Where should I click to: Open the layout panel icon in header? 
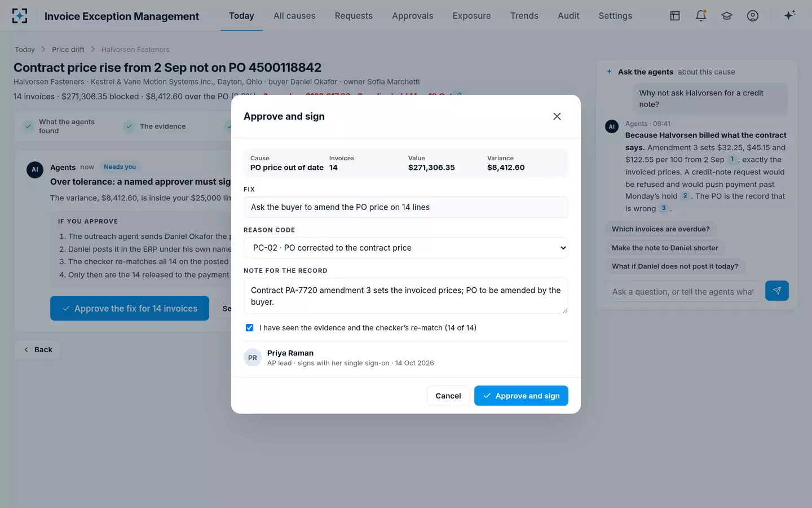tap(675, 16)
